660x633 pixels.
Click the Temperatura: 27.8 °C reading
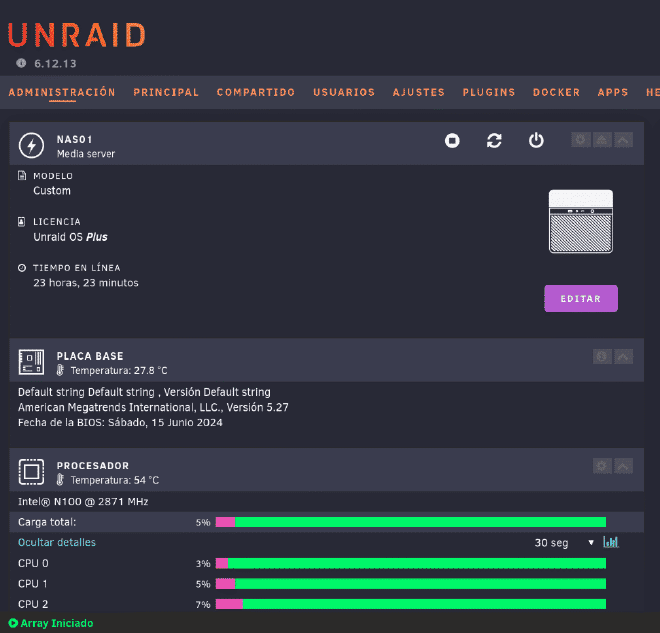pos(119,370)
